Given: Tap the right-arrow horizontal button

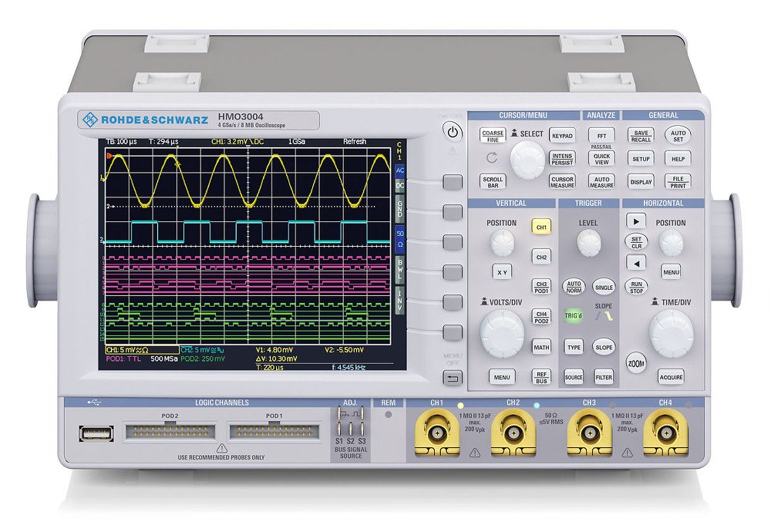Looking at the screenshot, I should pyautogui.click(x=636, y=221).
